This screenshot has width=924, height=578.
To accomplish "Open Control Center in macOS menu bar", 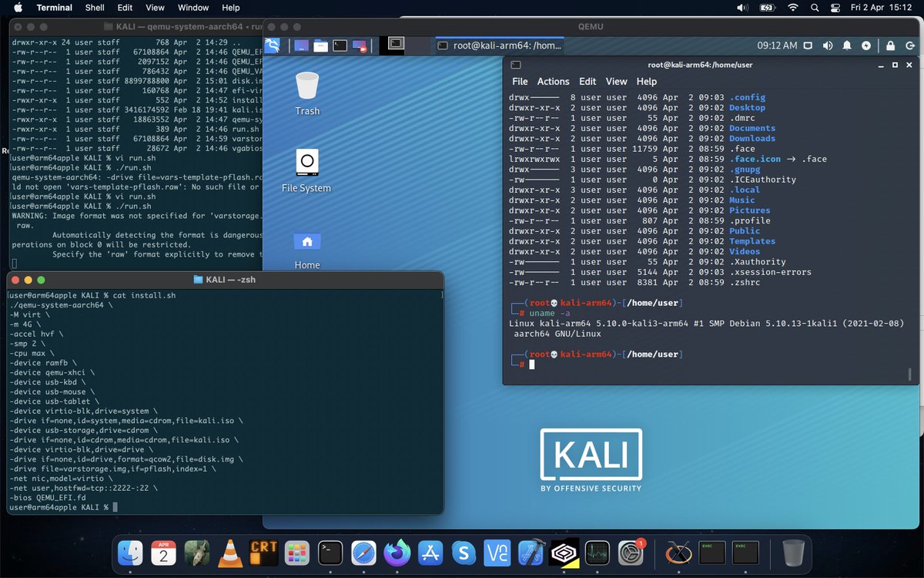I will 835,8.
